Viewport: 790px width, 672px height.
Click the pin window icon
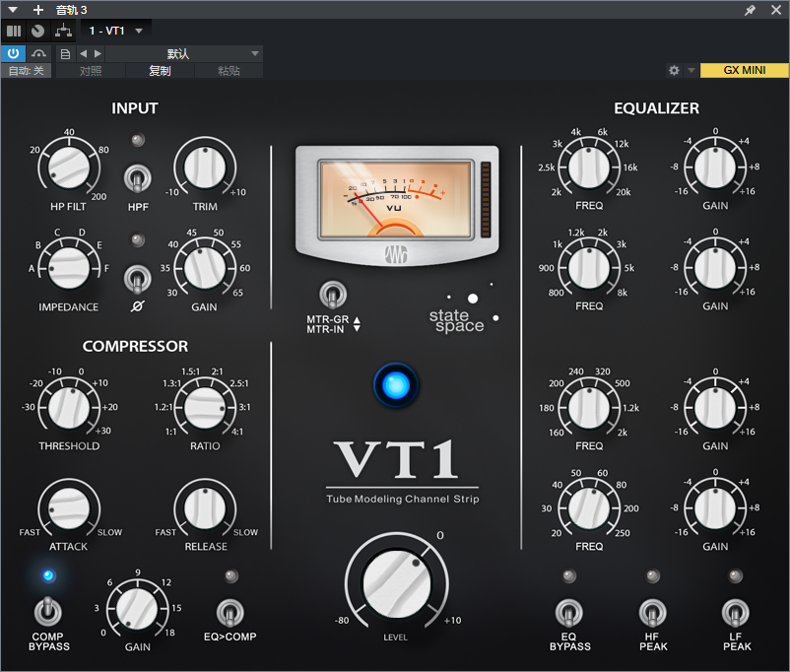pyautogui.click(x=750, y=10)
